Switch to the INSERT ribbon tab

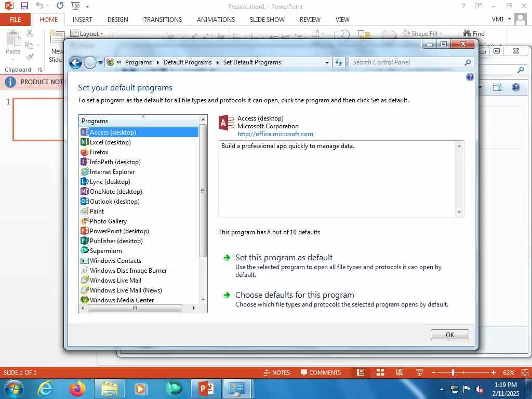[82, 20]
